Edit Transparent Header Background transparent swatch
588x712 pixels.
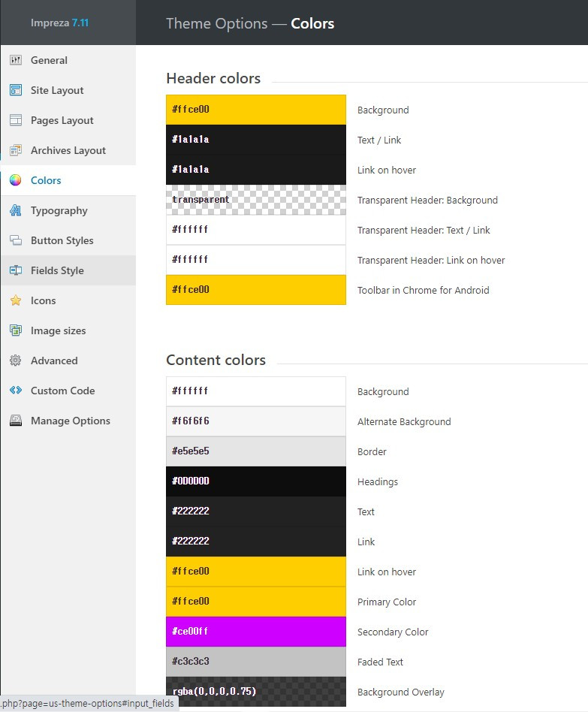256,199
